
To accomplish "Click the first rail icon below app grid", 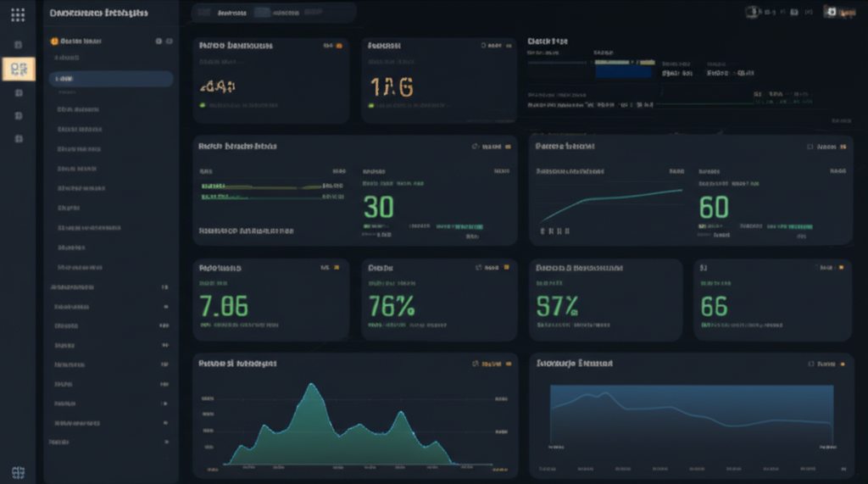I will (x=19, y=43).
